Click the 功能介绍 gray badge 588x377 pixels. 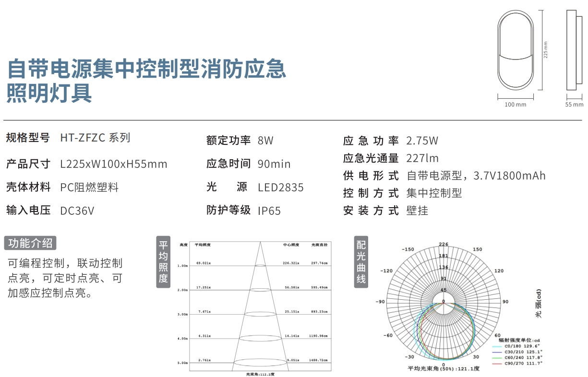coord(30,243)
